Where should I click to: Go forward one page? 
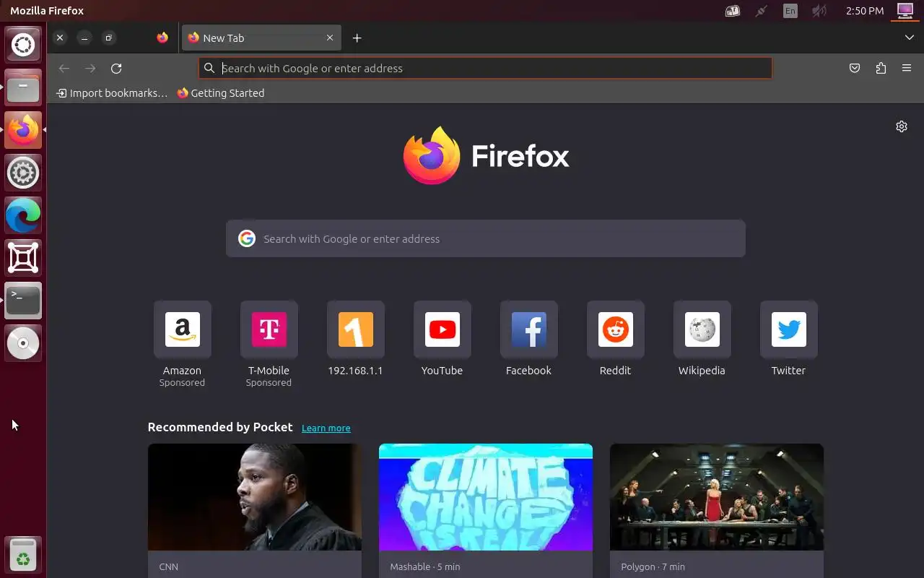point(90,69)
